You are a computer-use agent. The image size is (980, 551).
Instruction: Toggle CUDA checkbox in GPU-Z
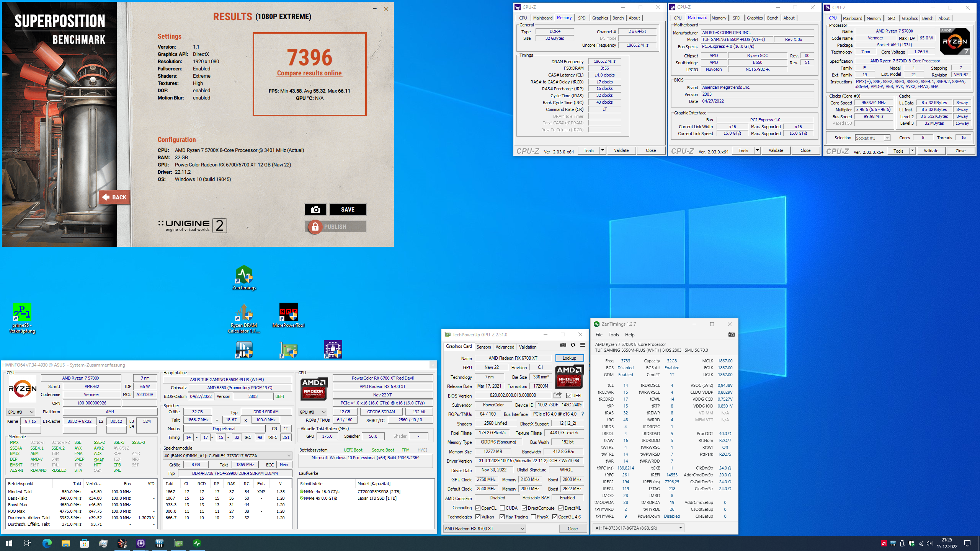(x=502, y=508)
